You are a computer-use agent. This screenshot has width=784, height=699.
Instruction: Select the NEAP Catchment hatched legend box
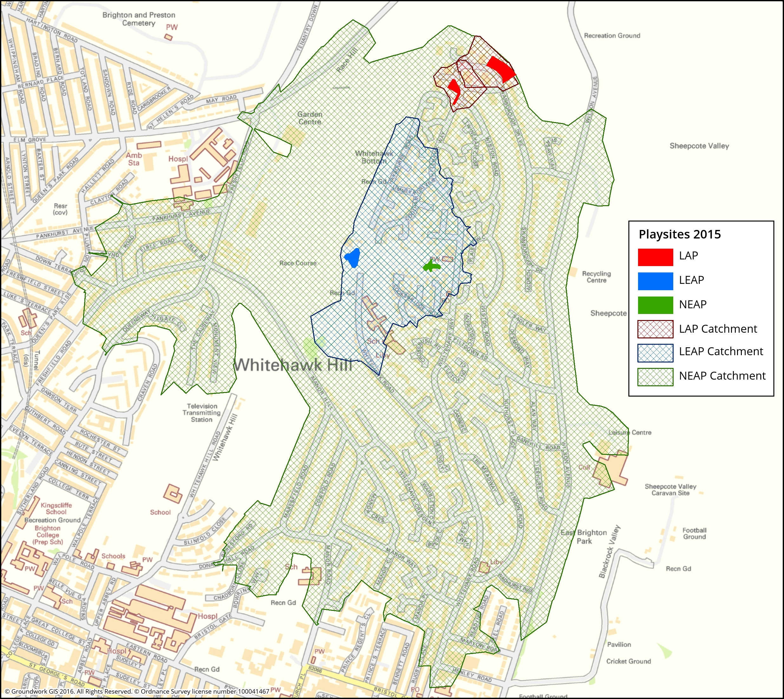pos(655,377)
